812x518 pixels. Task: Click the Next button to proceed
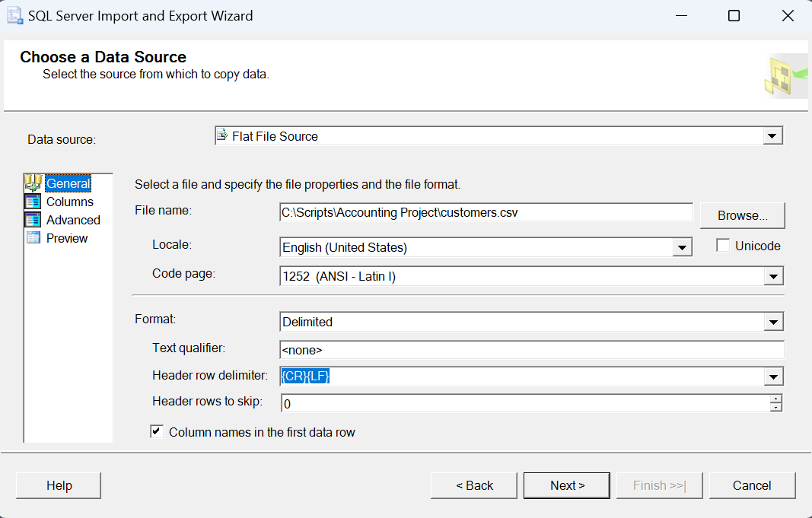point(566,485)
